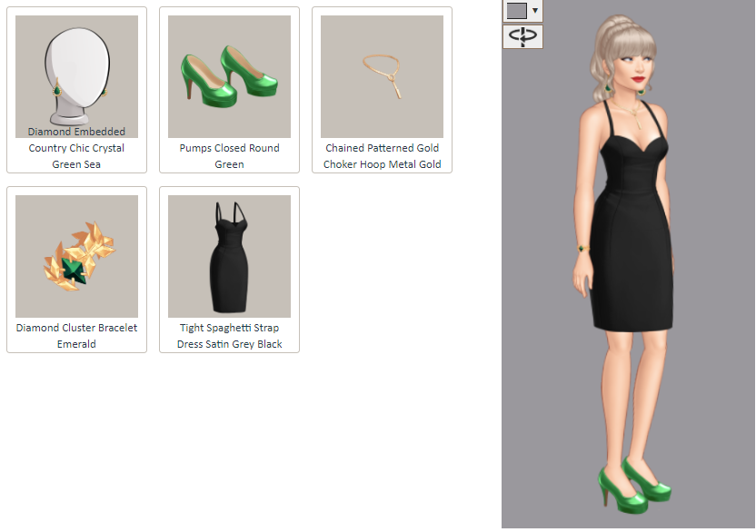Click 'Diamond Cluster Bracelet Emerald' label
Screen dimensions: 756x532
click(x=76, y=336)
